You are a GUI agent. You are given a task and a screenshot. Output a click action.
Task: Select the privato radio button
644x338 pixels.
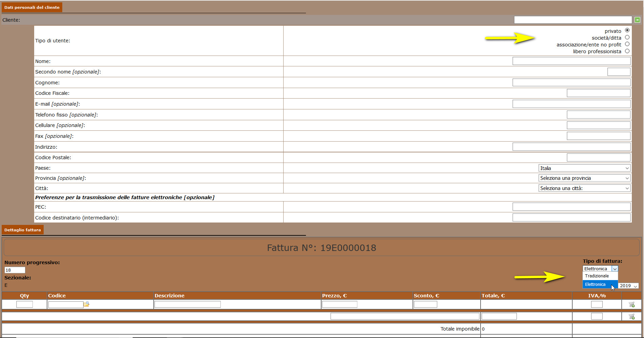pyautogui.click(x=627, y=30)
